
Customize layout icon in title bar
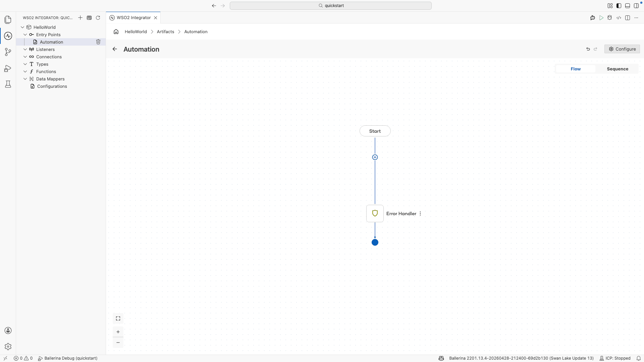coord(610,6)
